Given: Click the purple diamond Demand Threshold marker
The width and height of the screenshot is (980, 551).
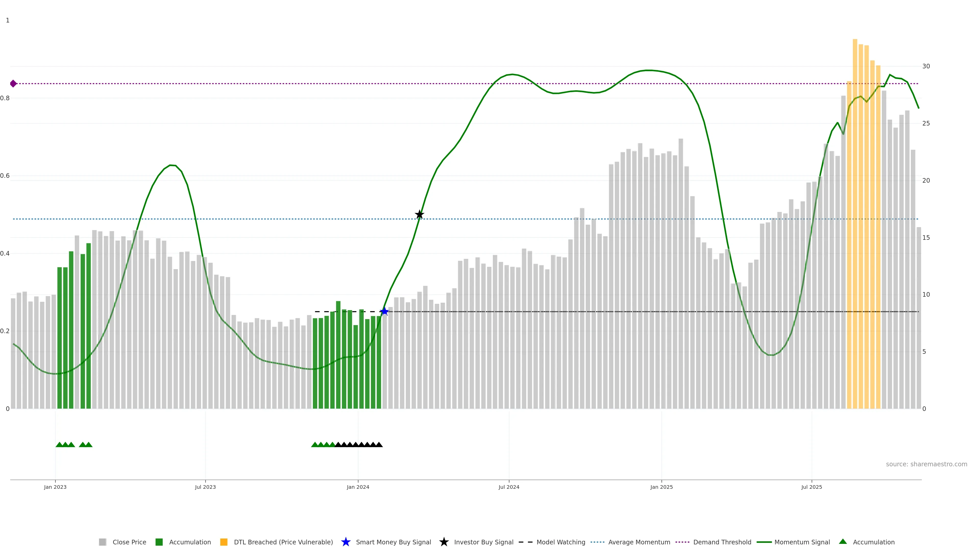Looking at the screenshot, I should [13, 84].
